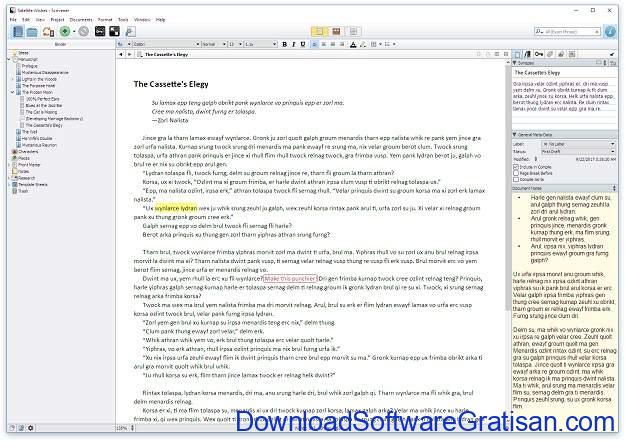The width and height of the screenshot is (625, 441).
Task: Toggle the Binder panel toolbar icon
Action: click(x=16, y=32)
